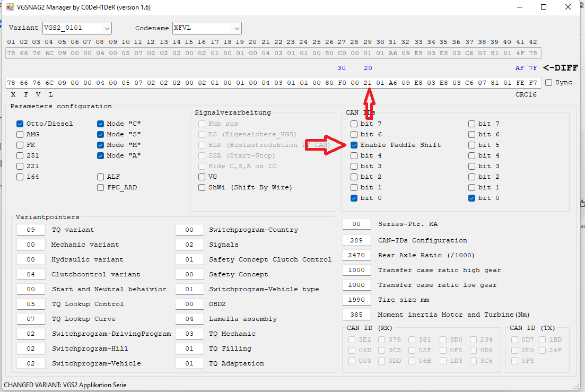
Task: Select the Rear Axle Ratio input field
Action: pyautogui.click(x=356, y=255)
